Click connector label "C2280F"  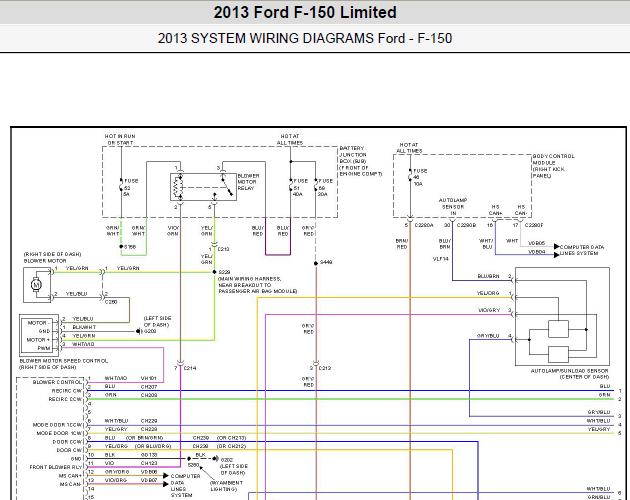[x=534, y=225]
